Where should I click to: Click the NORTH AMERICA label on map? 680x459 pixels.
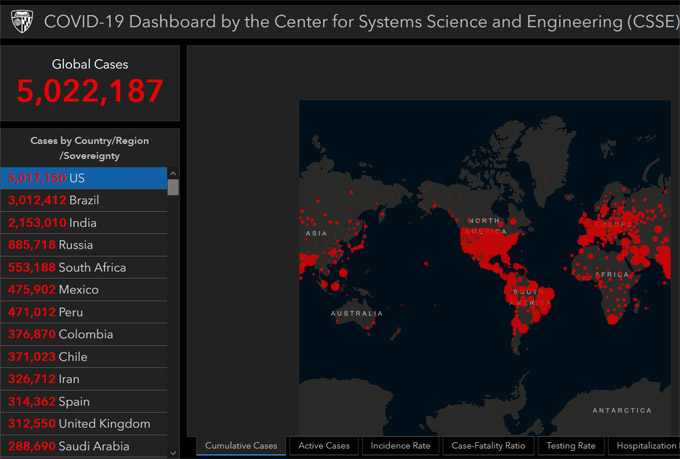click(485, 226)
